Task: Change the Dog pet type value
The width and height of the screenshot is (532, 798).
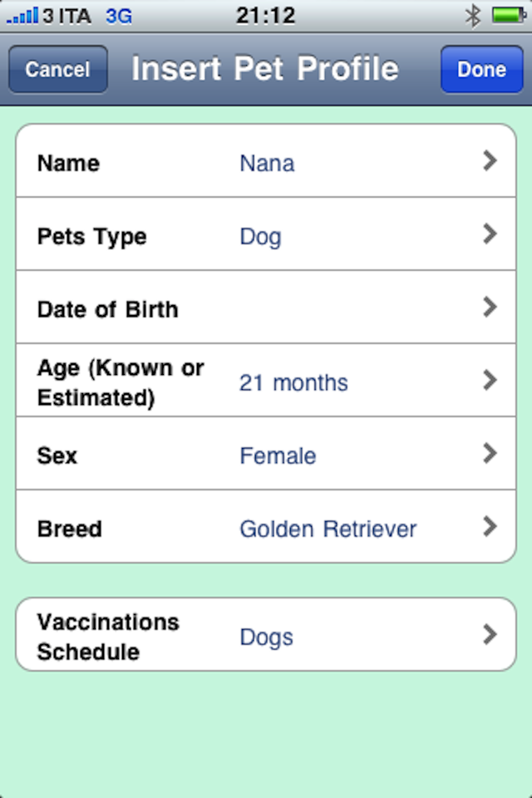Action: 260,237
